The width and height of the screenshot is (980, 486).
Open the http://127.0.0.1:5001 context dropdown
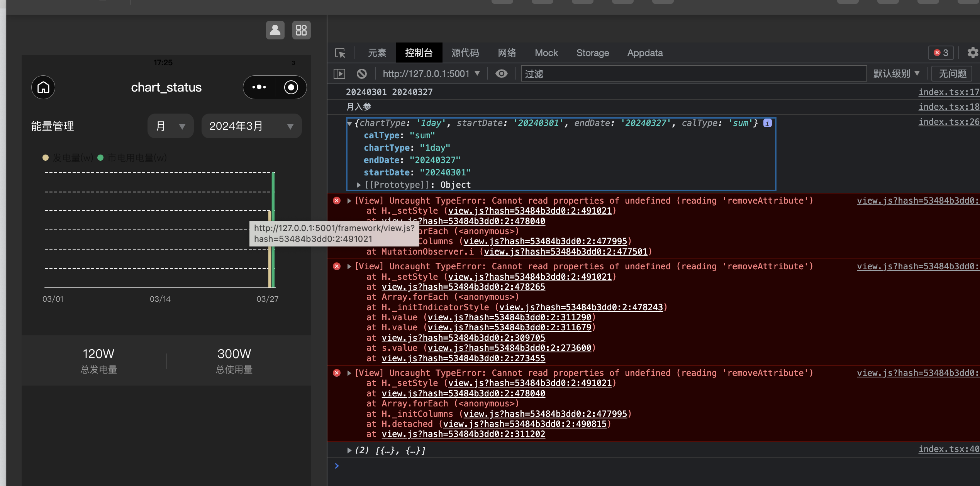tap(431, 74)
